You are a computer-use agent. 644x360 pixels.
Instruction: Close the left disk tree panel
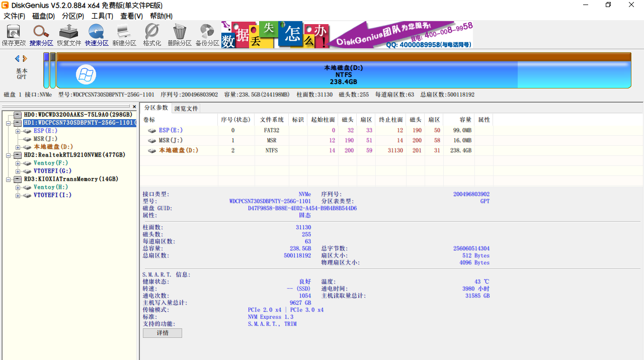click(134, 107)
